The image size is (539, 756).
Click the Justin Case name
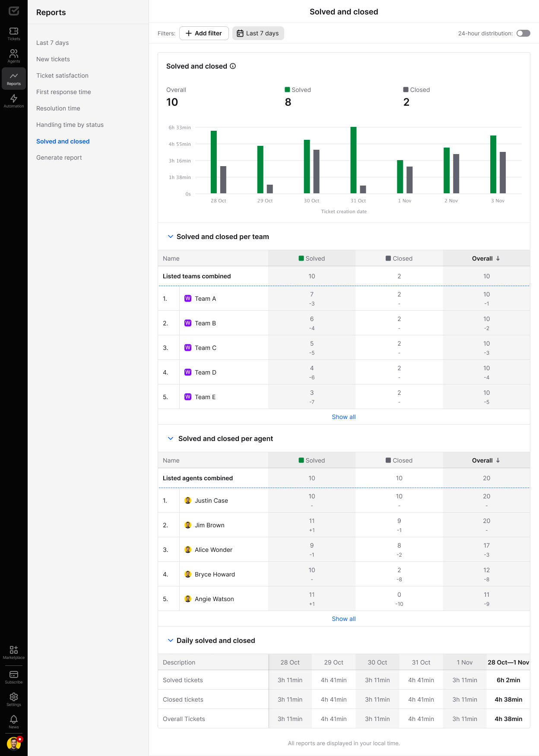point(211,501)
